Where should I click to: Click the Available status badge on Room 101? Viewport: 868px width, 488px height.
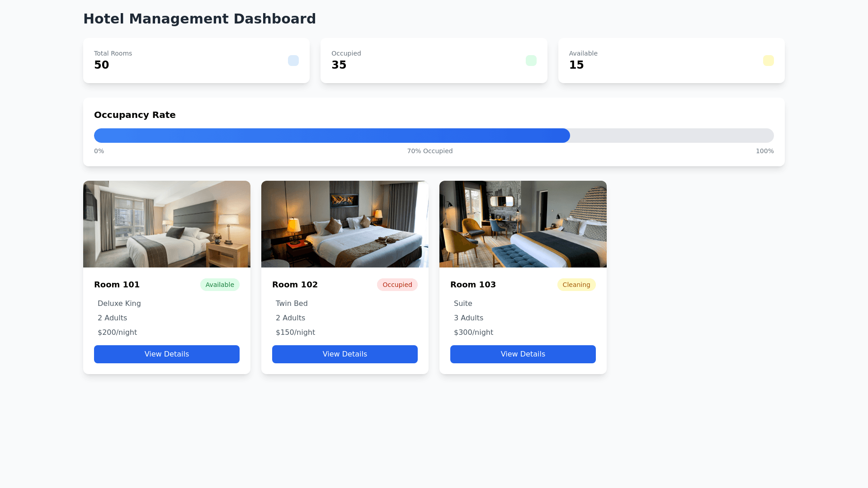[220, 285]
